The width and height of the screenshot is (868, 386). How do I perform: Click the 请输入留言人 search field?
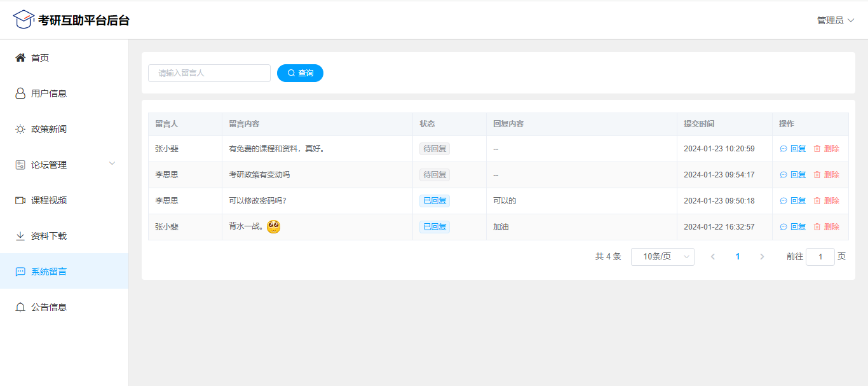[x=209, y=73]
